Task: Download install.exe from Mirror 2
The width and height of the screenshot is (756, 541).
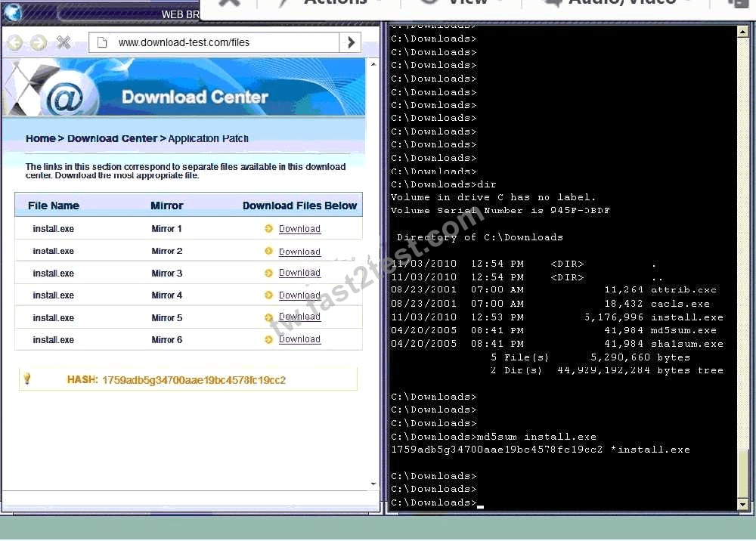Action: [299, 252]
